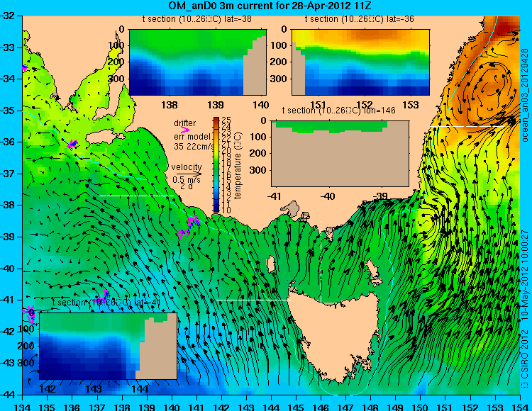
Task: Click the '143' tick label on the lat=-41 inset
Action: pyautogui.click(x=94, y=389)
